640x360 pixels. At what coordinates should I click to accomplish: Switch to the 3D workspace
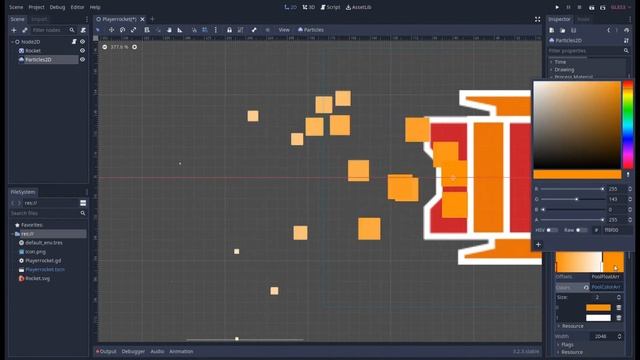309,7
